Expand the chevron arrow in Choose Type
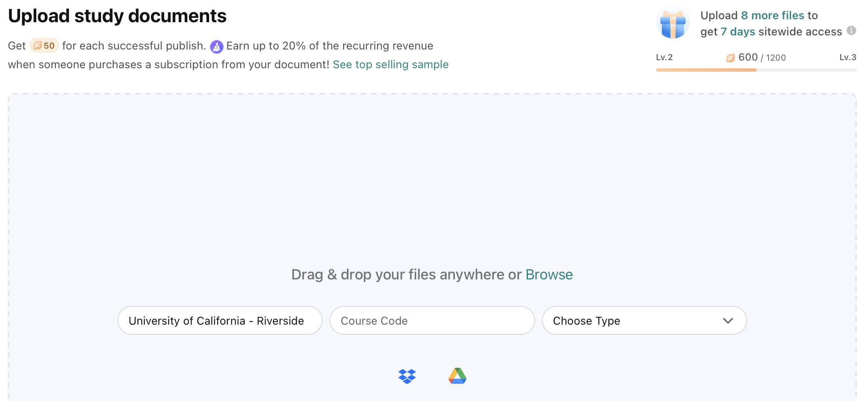 [x=728, y=321]
